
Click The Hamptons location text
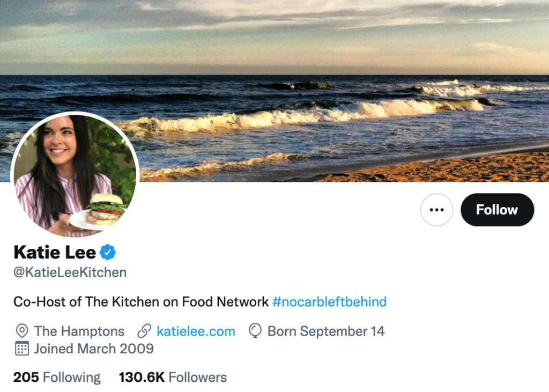coord(79,331)
